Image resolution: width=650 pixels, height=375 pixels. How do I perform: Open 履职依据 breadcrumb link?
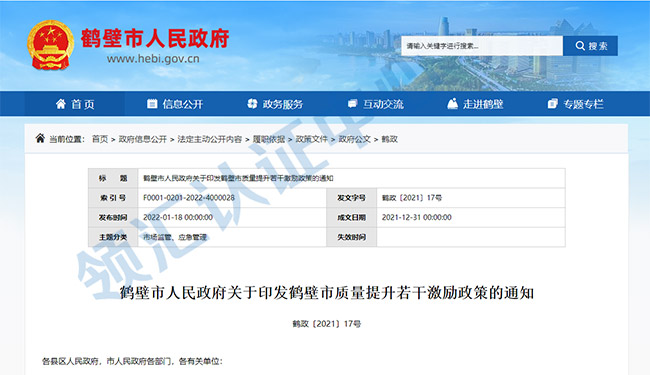pos(269,139)
